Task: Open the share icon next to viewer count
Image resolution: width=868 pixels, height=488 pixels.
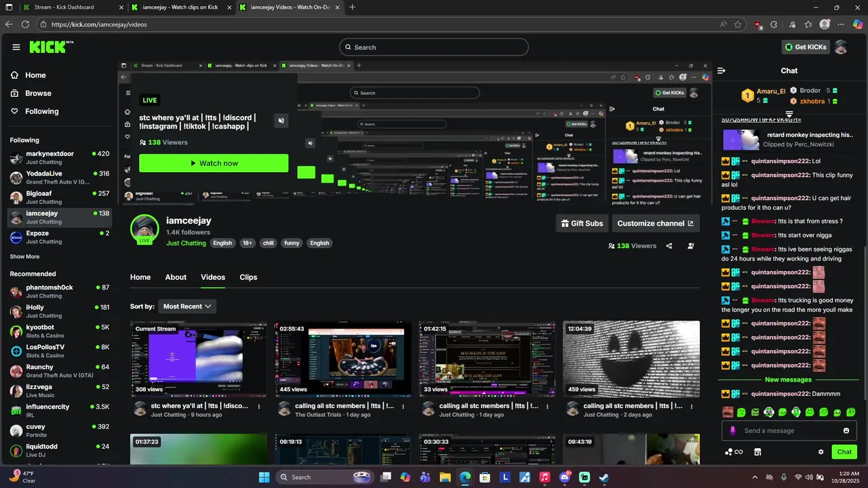Action: click(669, 246)
